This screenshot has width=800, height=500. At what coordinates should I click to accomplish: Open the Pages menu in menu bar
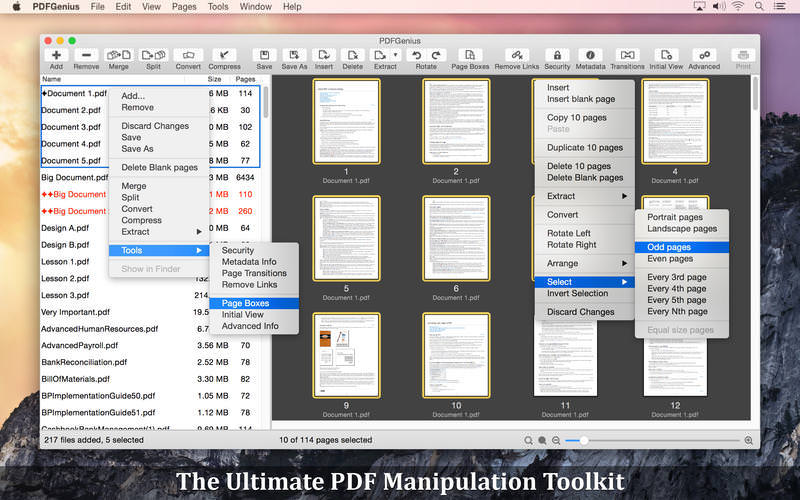coord(183,7)
